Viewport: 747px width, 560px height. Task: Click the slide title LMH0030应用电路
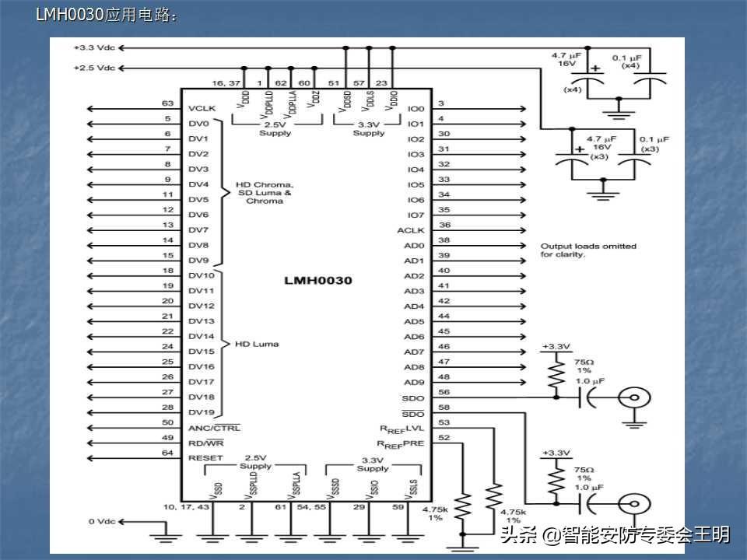click(x=107, y=13)
